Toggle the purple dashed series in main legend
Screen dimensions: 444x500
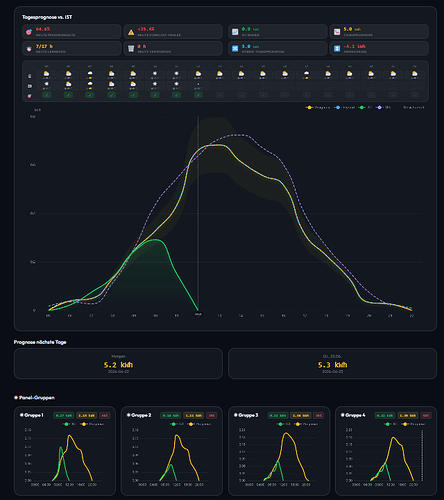coord(383,107)
